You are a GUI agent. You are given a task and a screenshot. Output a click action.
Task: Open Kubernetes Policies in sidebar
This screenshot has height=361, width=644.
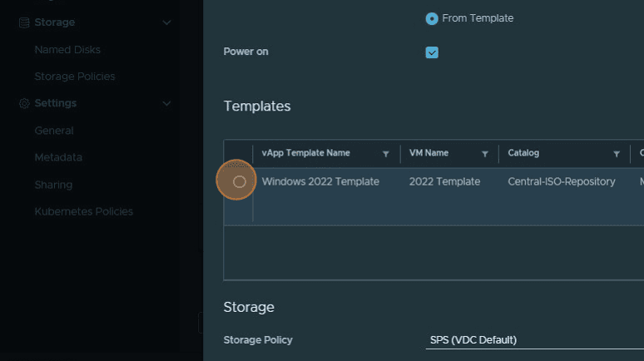(84, 211)
